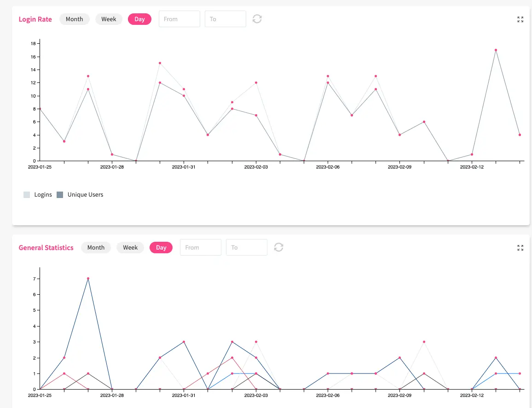This screenshot has height=408, width=532.
Task: Click the General Statistics peak point at 7
Action: click(x=88, y=278)
